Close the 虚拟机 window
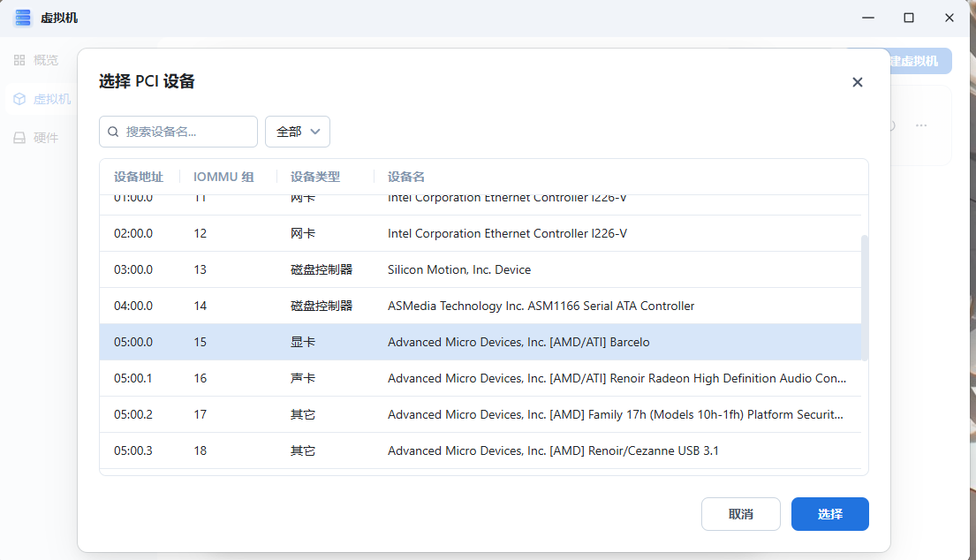Image resolution: width=976 pixels, height=560 pixels. coord(950,18)
